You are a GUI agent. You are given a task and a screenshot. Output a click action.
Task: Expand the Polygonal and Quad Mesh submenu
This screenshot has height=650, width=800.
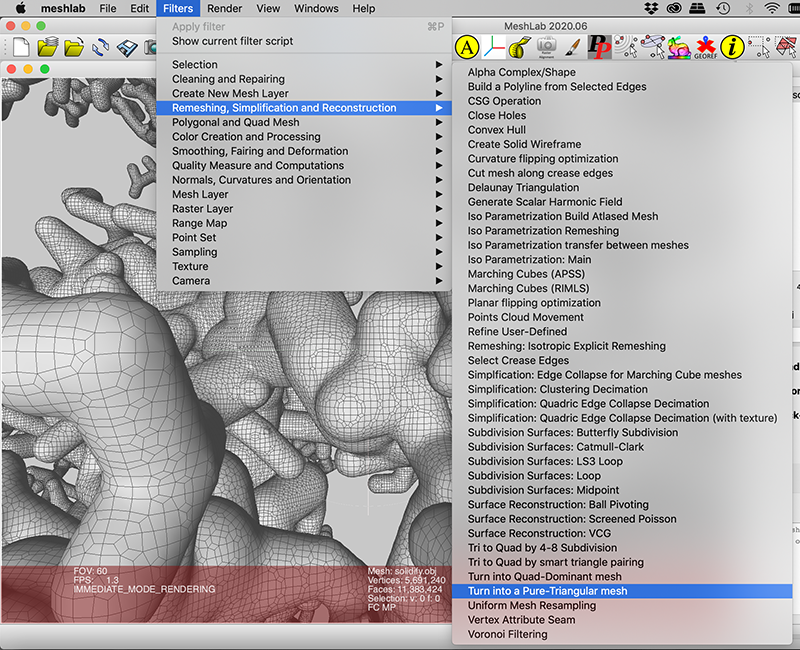[x=304, y=122]
